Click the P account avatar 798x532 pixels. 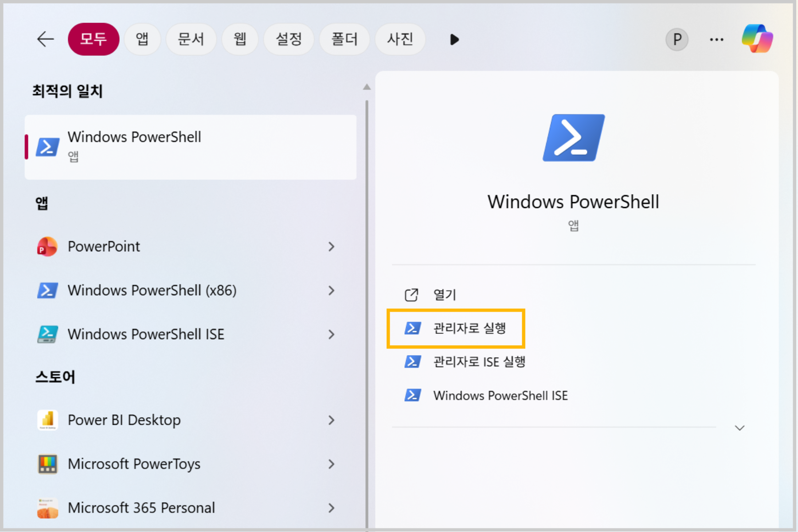click(677, 39)
